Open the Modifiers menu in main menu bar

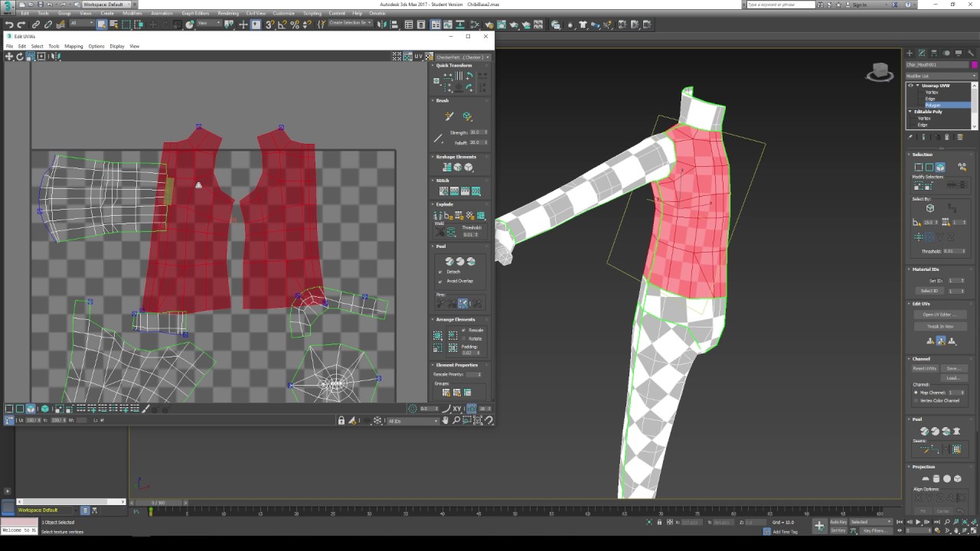pyautogui.click(x=132, y=14)
